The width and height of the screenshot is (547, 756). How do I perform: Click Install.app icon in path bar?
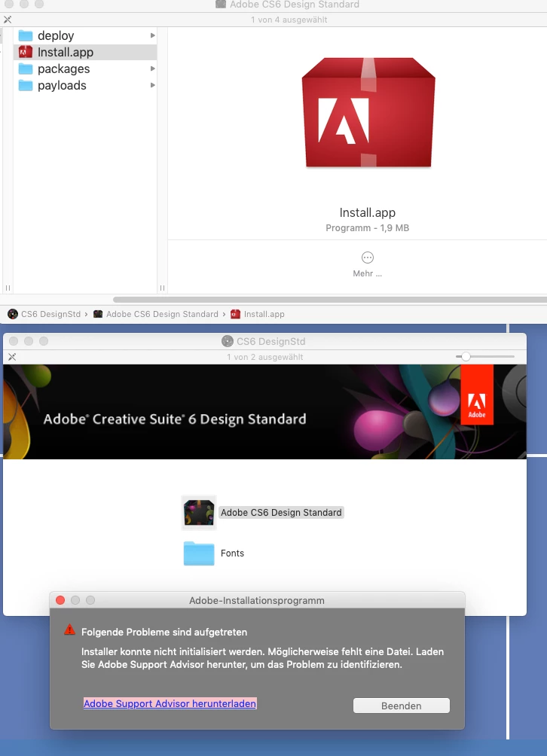pyautogui.click(x=235, y=314)
